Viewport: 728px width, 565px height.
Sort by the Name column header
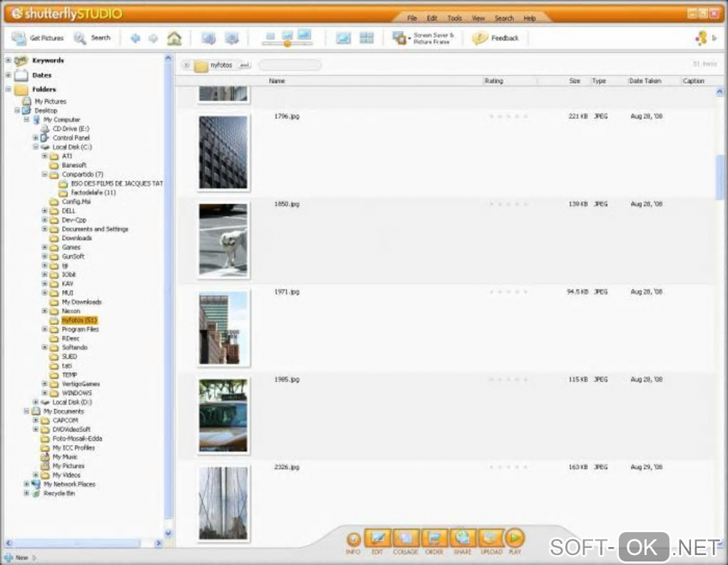277,81
